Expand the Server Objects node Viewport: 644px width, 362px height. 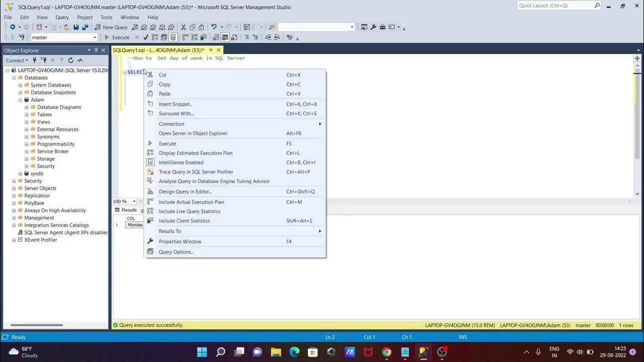point(14,189)
